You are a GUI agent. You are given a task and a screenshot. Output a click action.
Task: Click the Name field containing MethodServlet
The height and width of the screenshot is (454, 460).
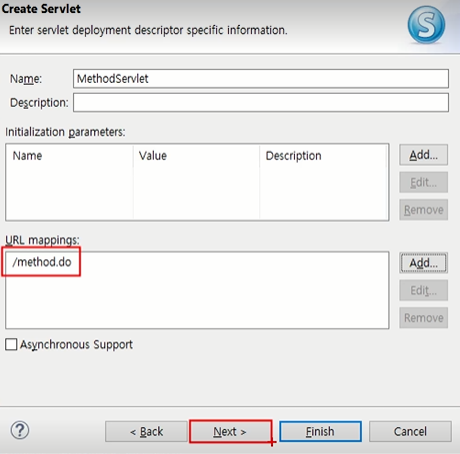(x=261, y=79)
